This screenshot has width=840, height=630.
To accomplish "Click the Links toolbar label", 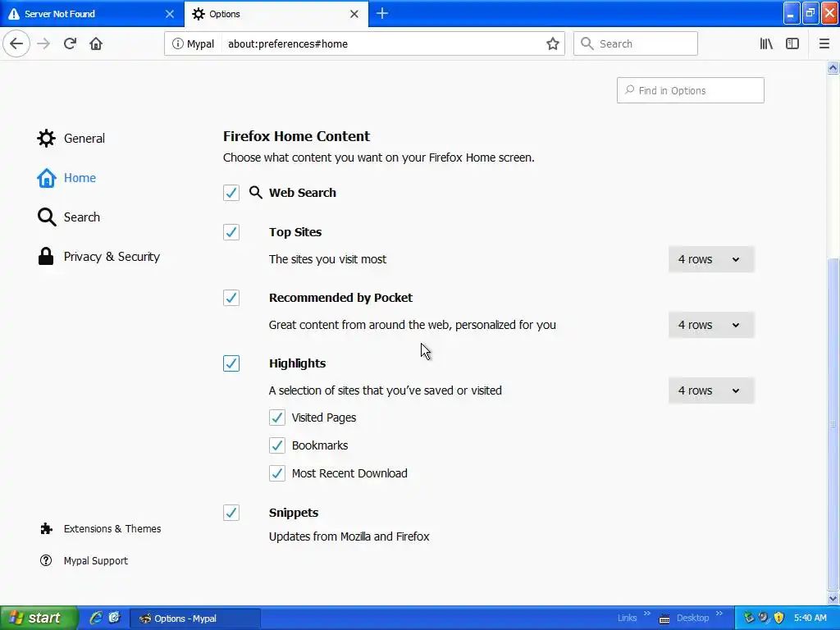I will [x=627, y=619].
